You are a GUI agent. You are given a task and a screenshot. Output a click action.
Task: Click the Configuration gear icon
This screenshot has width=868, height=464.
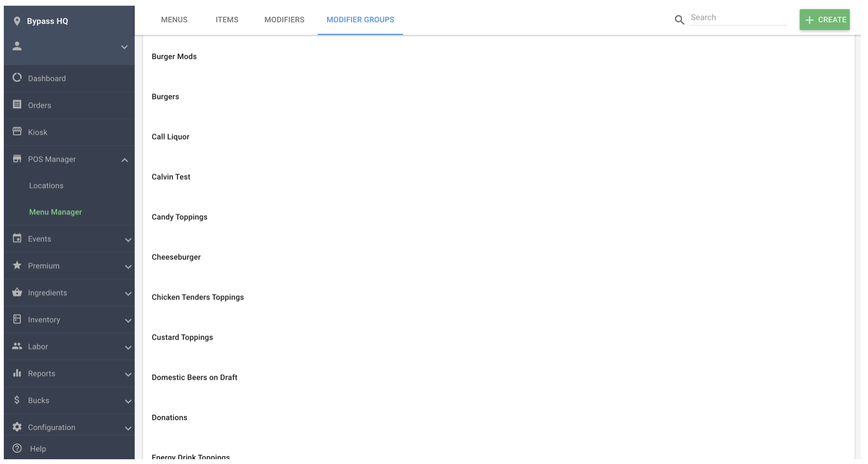[x=17, y=426]
